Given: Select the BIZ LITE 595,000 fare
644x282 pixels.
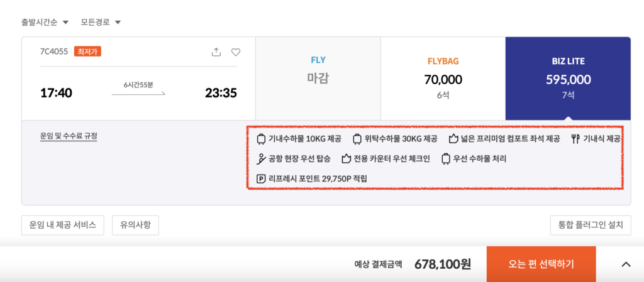Looking at the screenshot, I should tap(568, 79).
